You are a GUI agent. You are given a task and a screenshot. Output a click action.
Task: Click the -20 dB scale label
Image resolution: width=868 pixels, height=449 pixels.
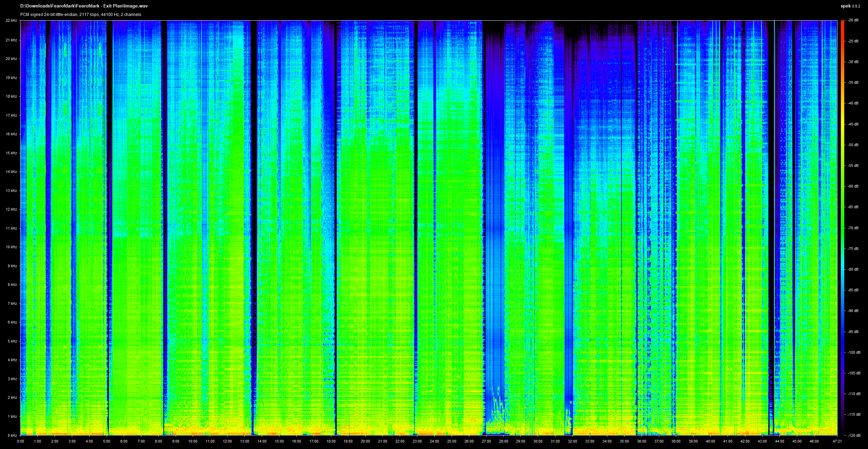click(853, 20)
